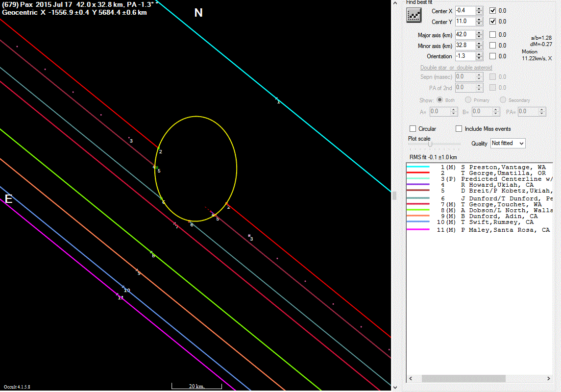The height and width of the screenshot is (392, 561).
Task: Click the (679) Pax plot title text
Action: pyautogui.click(x=79, y=4)
